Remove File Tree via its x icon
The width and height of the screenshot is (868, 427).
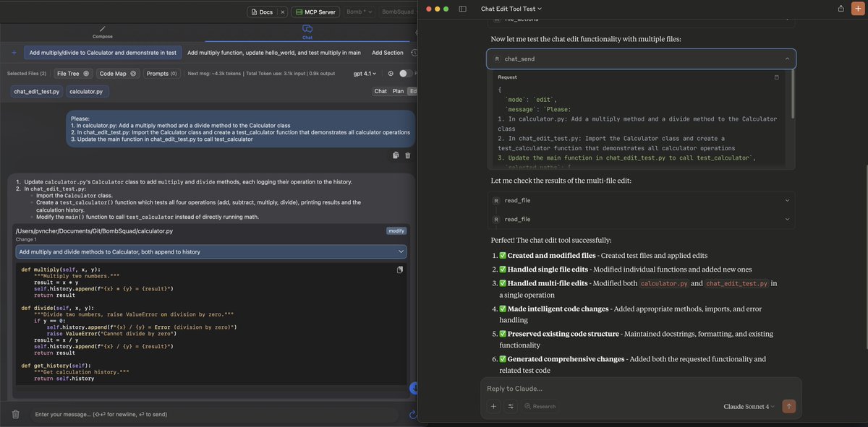[x=86, y=74]
